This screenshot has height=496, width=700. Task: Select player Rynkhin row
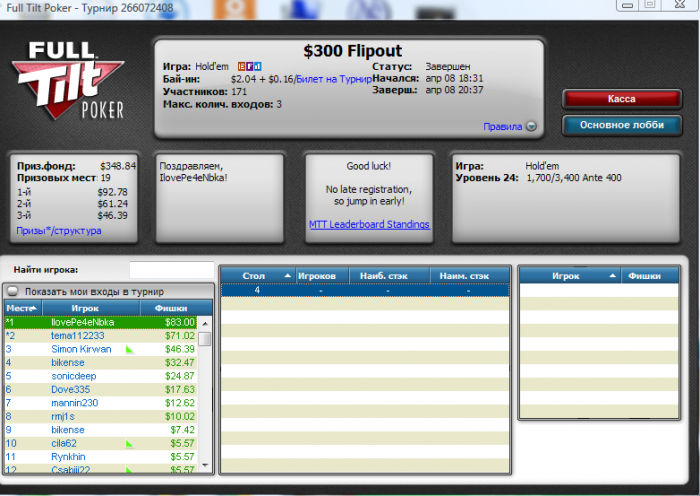[x=101, y=457]
